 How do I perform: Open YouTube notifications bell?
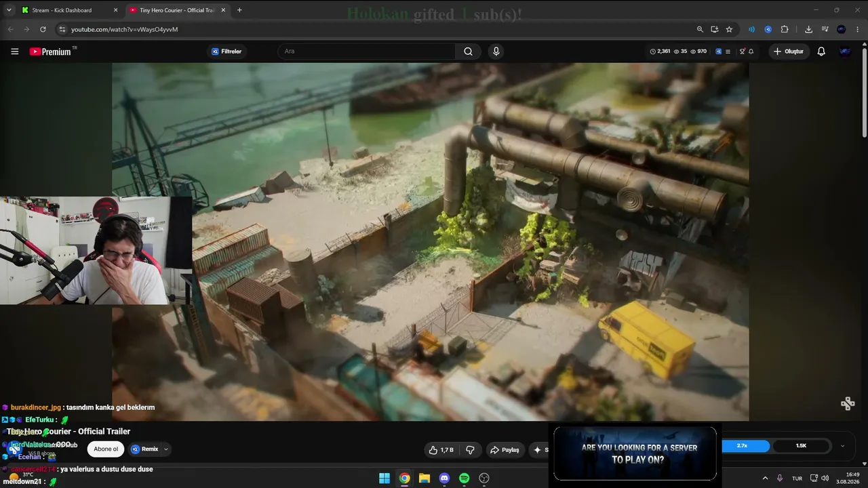tap(821, 52)
